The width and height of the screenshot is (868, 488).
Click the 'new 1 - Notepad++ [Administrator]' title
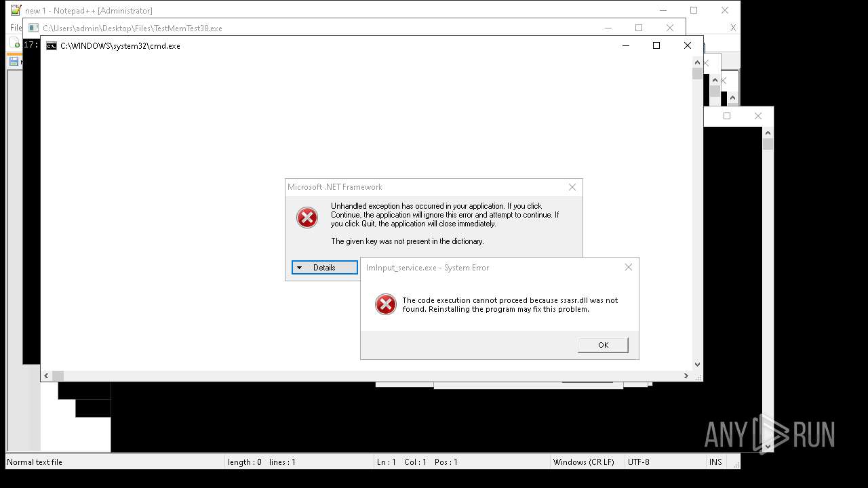[x=89, y=11]
